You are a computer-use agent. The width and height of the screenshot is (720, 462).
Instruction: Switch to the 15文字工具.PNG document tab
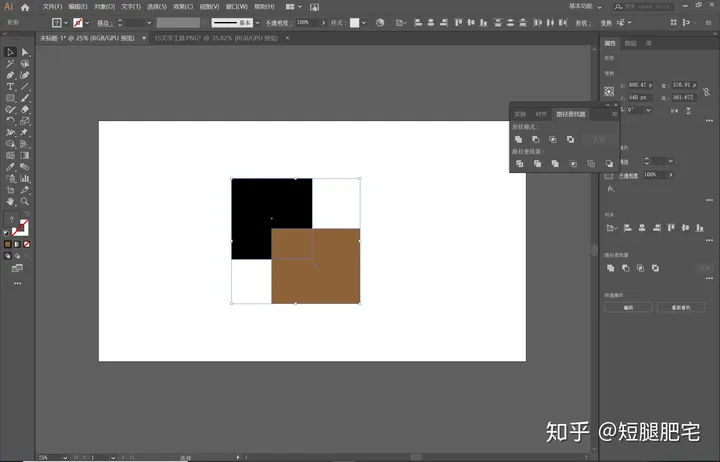(x=216, y=38)
